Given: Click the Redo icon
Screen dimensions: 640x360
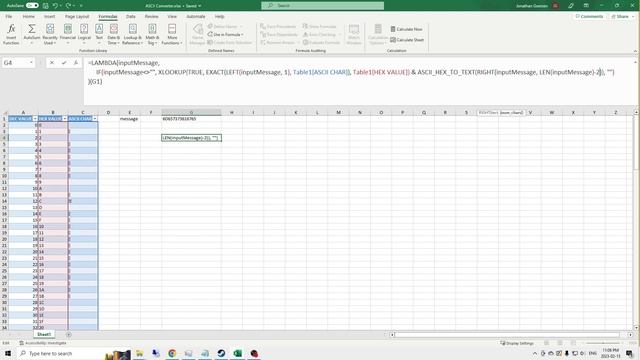Looking at the screenshot, I should point(68,6).
